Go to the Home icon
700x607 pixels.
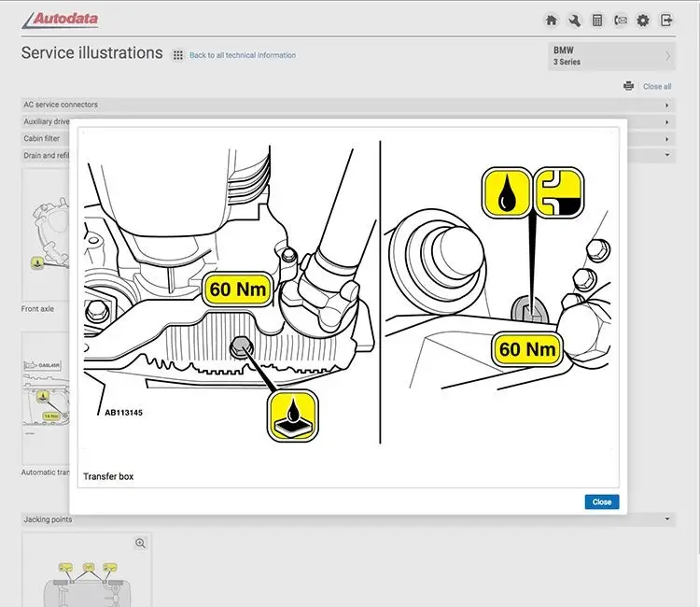(x=552, y=20)
